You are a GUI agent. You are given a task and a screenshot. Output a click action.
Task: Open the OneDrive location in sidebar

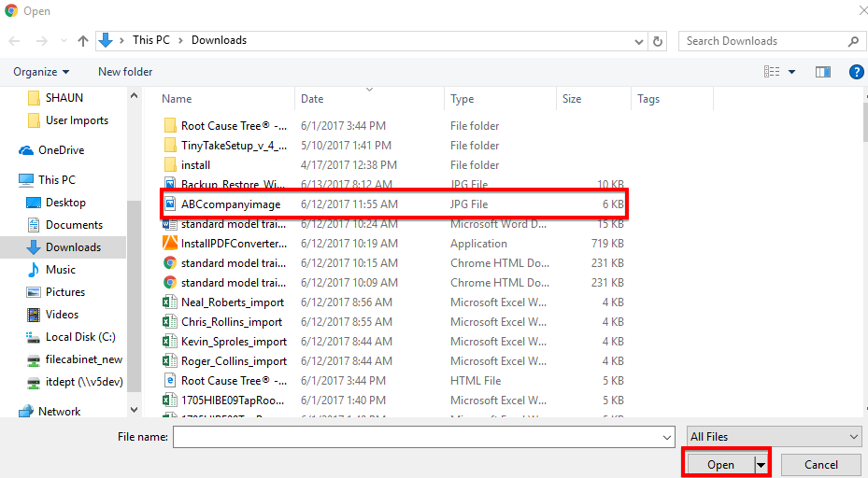(61, 150)
